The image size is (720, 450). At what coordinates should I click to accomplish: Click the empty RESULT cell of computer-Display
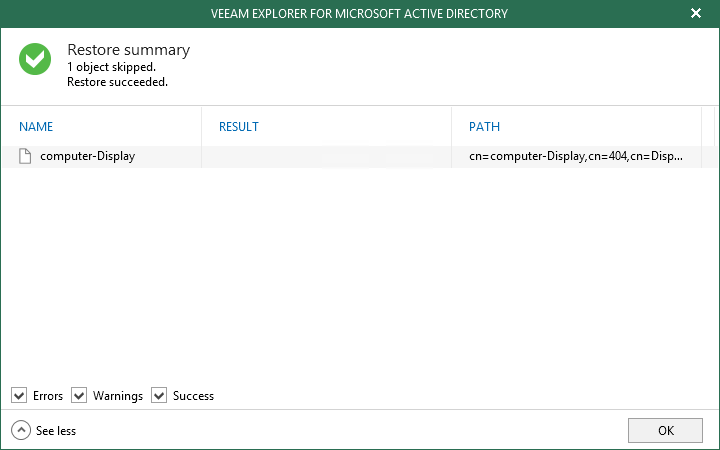coord(326,157)
